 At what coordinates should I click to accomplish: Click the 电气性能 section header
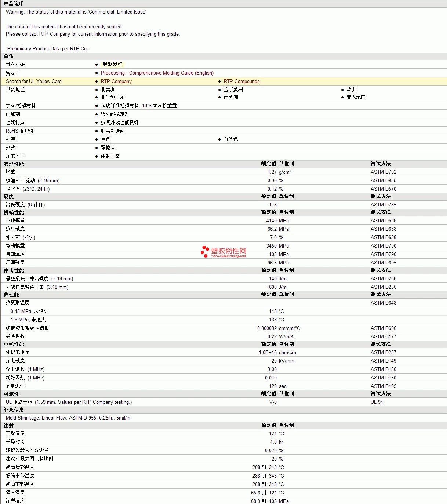pos(14,344)
